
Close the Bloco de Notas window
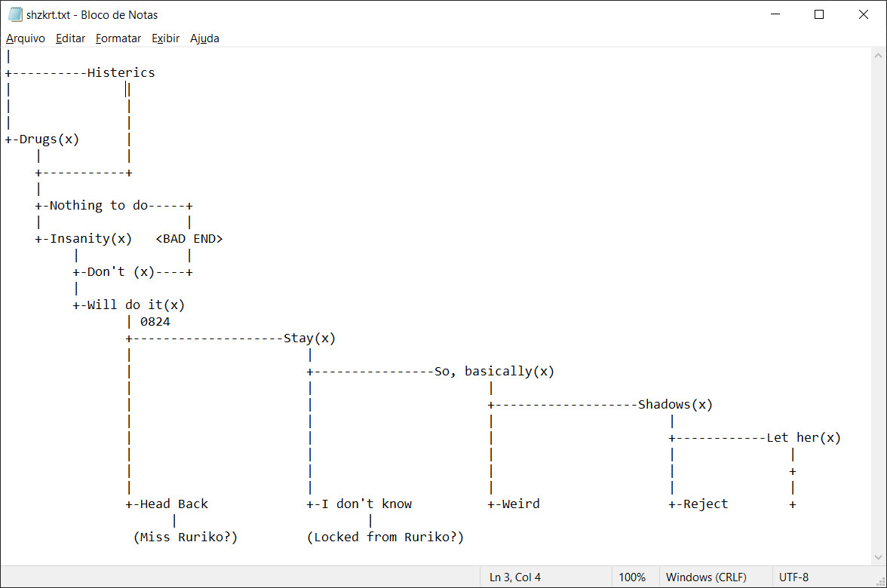863,15
